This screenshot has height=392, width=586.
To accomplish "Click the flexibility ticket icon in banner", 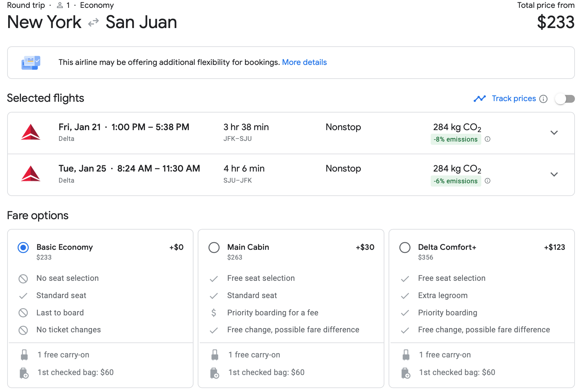I will pyautogui.click(x=31, y=63).
